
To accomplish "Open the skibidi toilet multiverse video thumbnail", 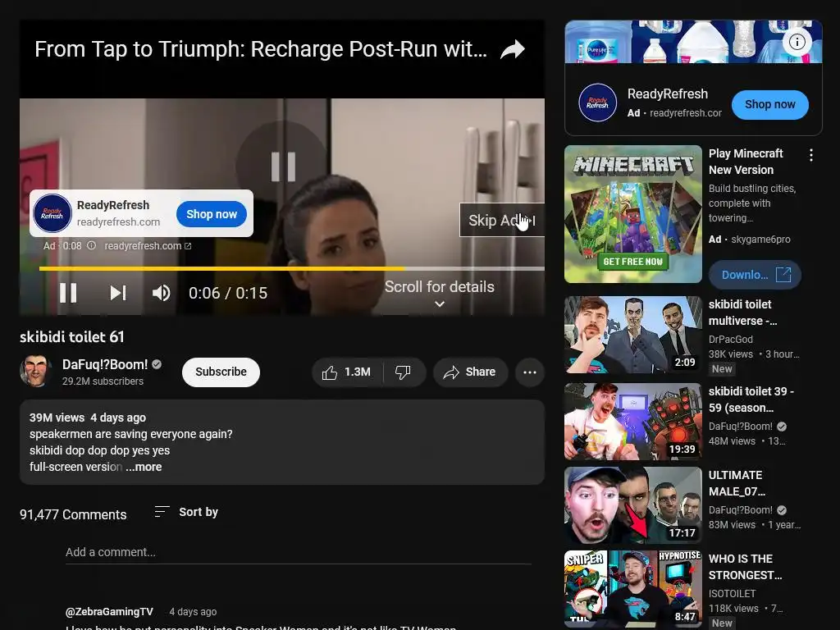I will (x=633, y=335).
